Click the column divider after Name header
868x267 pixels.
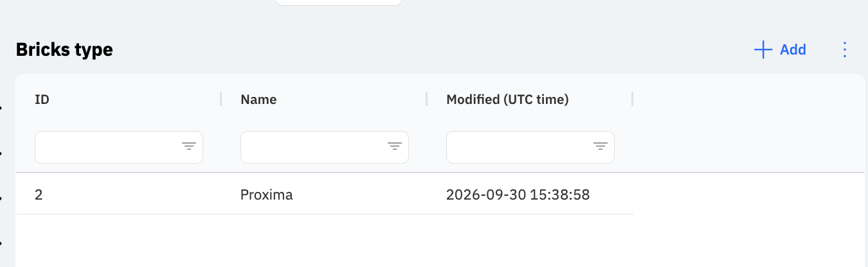(x=427, y=99)
